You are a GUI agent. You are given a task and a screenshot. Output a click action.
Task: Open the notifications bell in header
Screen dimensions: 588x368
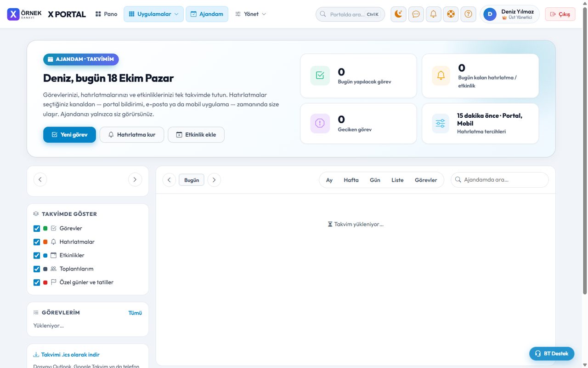click(x=433, y=14)
